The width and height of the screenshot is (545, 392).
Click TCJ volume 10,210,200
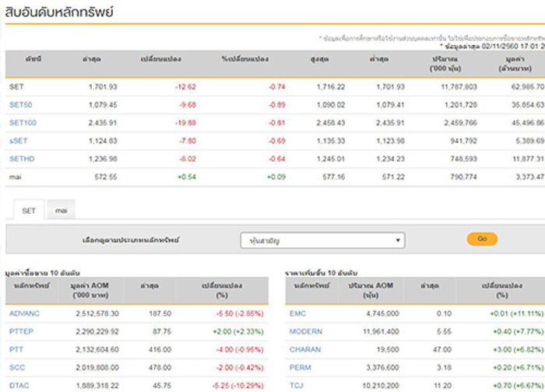coord(381,386)
